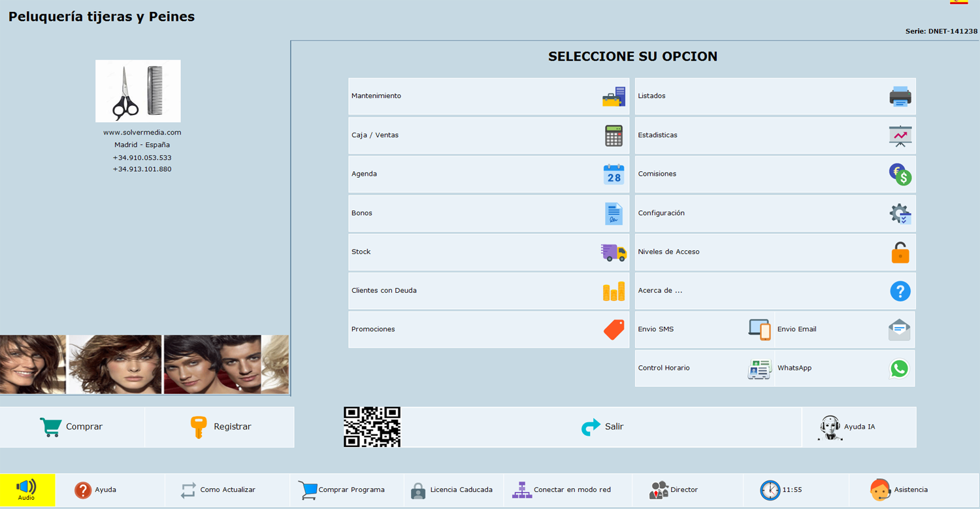Open Comisiones euro-dollar coins icon
This screenshot has width=980, height=509.
(900, 174)
